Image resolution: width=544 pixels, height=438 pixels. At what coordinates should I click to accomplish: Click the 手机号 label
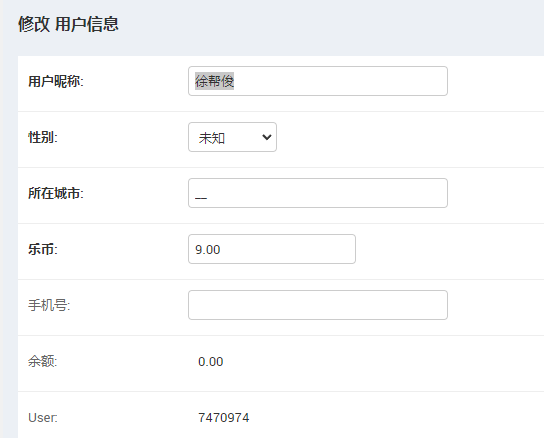point(49,305)
